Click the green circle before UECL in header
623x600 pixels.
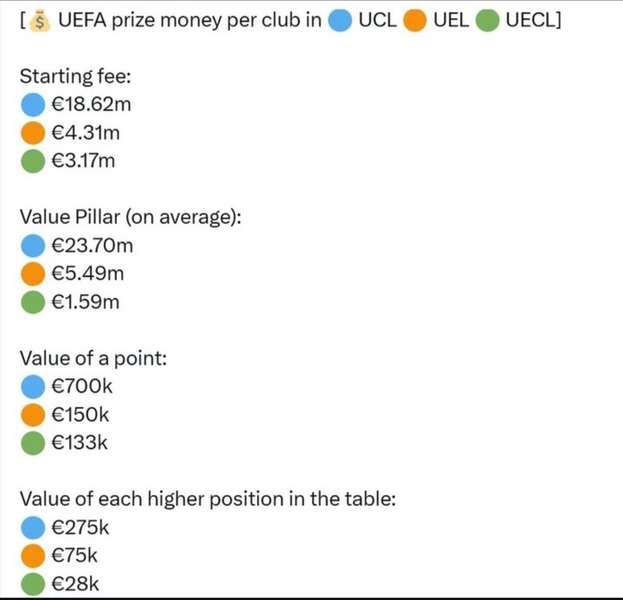[488, 20]
